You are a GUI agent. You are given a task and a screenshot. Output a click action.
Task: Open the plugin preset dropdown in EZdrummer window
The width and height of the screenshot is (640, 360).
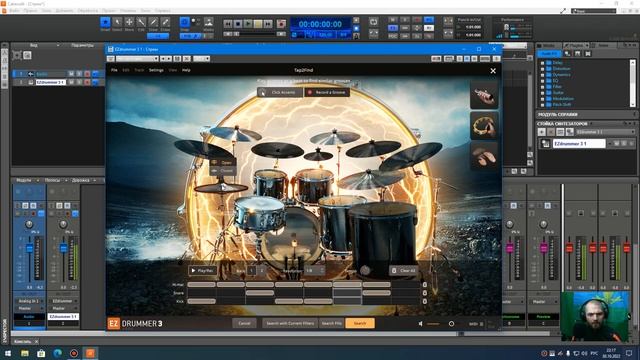138,59
